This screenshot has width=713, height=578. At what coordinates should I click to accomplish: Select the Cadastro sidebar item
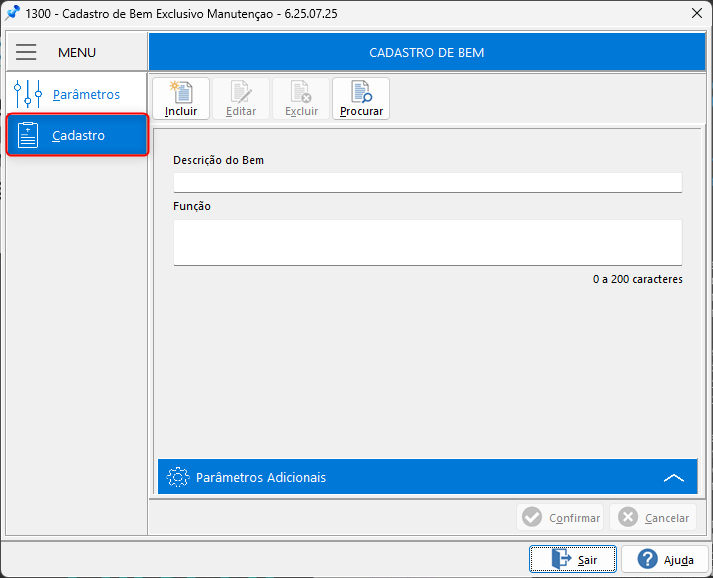pos(77,135)
